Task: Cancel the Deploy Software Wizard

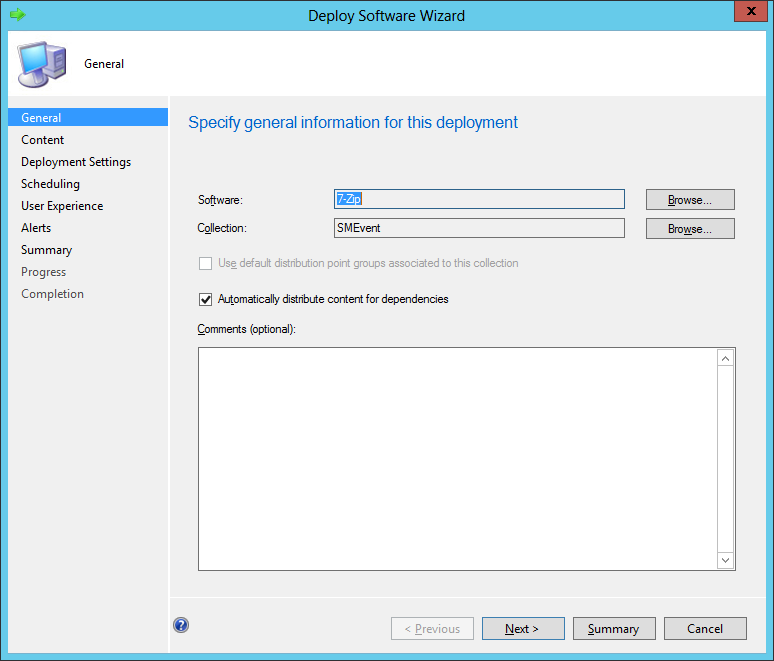Action: [x=705, y=629]
